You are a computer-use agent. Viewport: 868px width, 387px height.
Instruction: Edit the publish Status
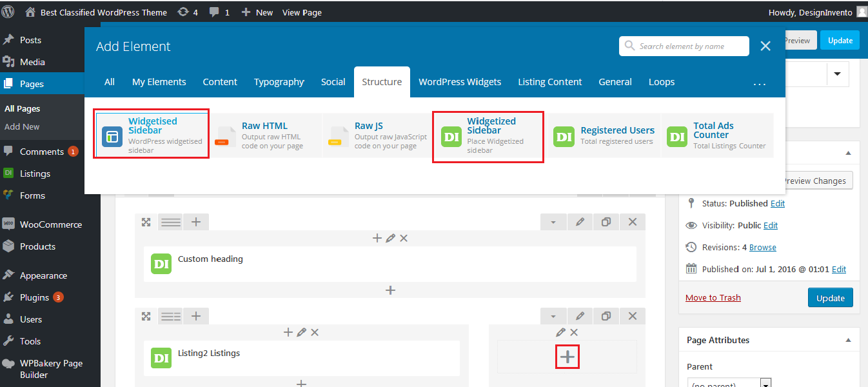point(778,203)
